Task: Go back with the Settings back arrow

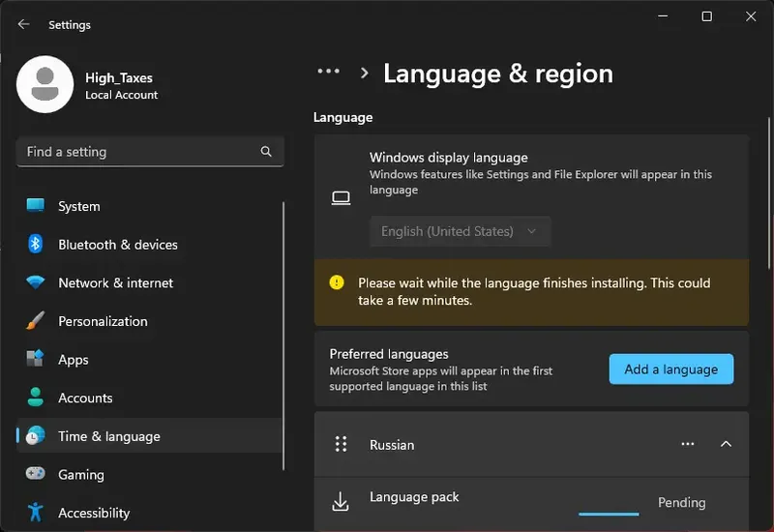Action: 23,24
